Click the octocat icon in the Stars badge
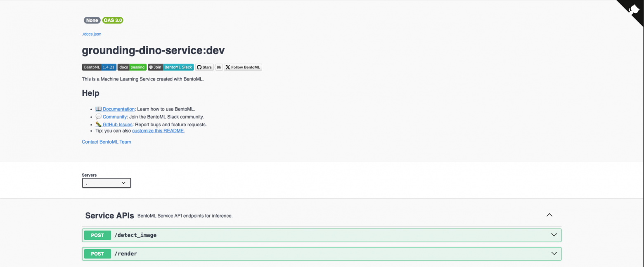644x267 pixels. [x=199, y=67]
